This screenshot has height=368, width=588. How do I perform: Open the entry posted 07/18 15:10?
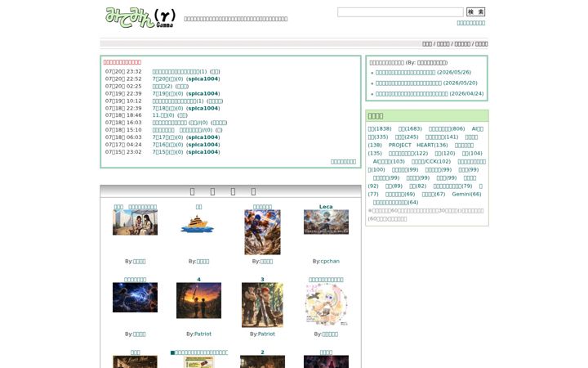182,130
